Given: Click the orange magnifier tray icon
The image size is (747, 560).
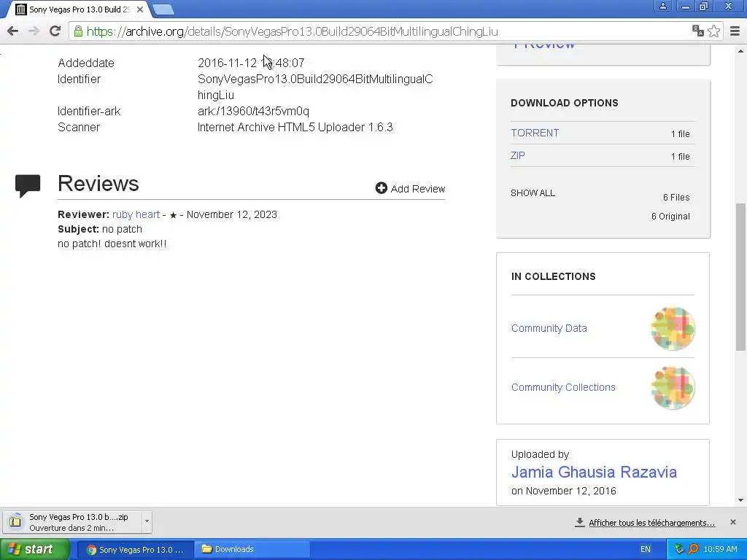Looking at the screenshot, I should pos(693,549).
